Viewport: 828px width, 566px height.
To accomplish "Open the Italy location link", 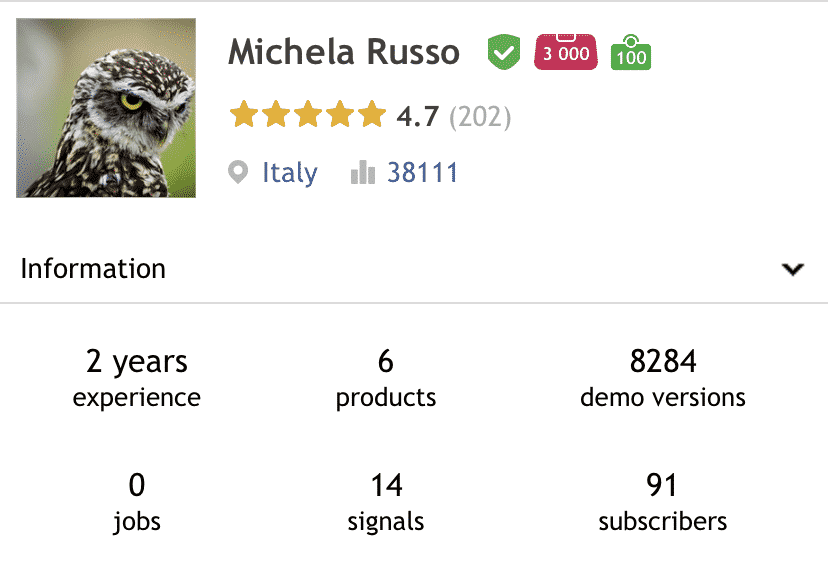I will 290,173.
